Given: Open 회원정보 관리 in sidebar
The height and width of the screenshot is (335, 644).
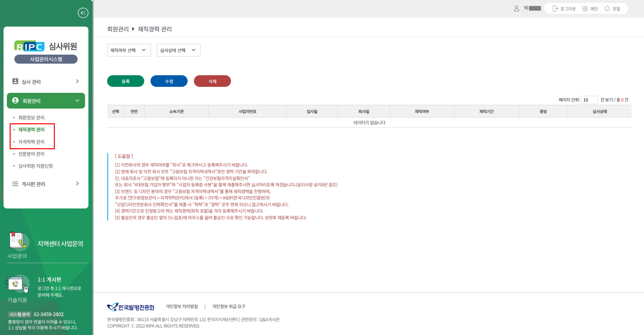Looking at the screenshot, I should tap(31, 118).
